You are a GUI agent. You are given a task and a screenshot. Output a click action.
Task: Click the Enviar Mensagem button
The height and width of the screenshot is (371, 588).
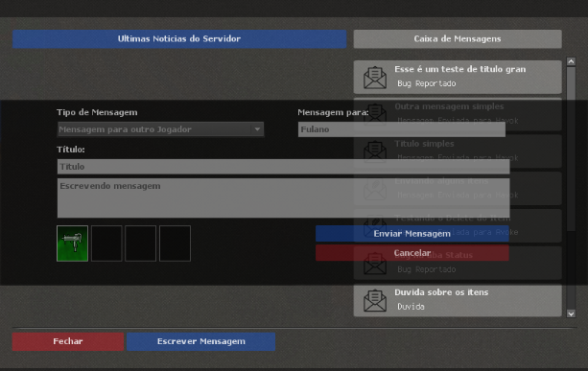click(x=412, y=234)
